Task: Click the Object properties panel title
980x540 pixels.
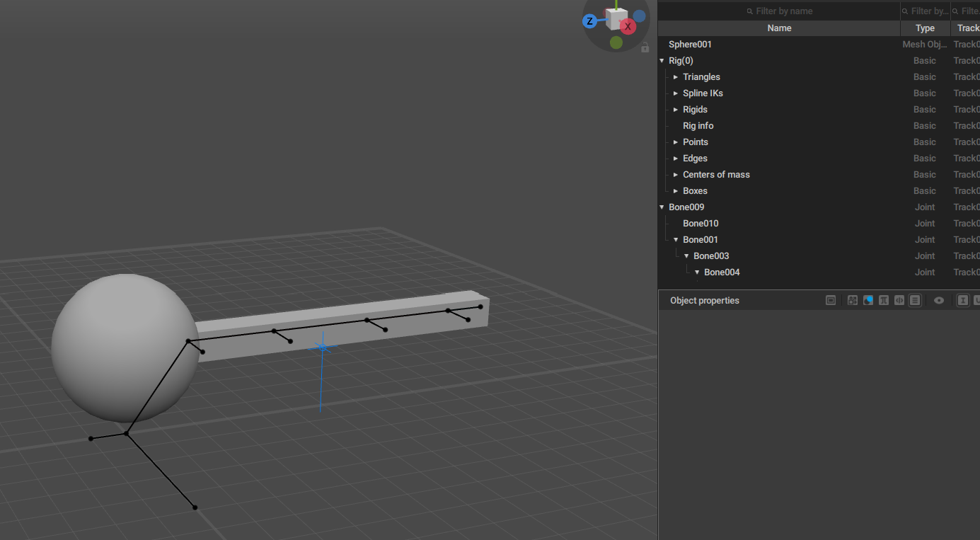Action: 704,301
